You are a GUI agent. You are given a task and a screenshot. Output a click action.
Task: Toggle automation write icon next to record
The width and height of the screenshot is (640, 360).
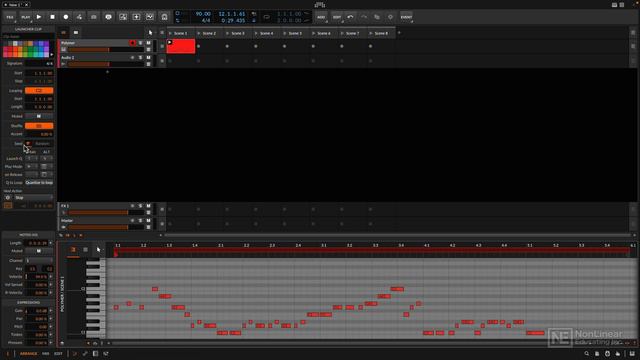(x=79, y=17)
